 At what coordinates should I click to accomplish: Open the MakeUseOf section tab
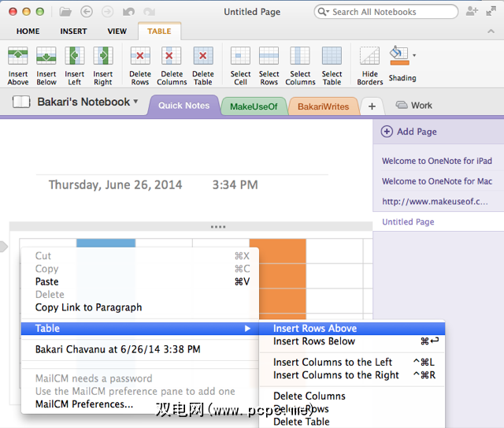coord(254,106)
